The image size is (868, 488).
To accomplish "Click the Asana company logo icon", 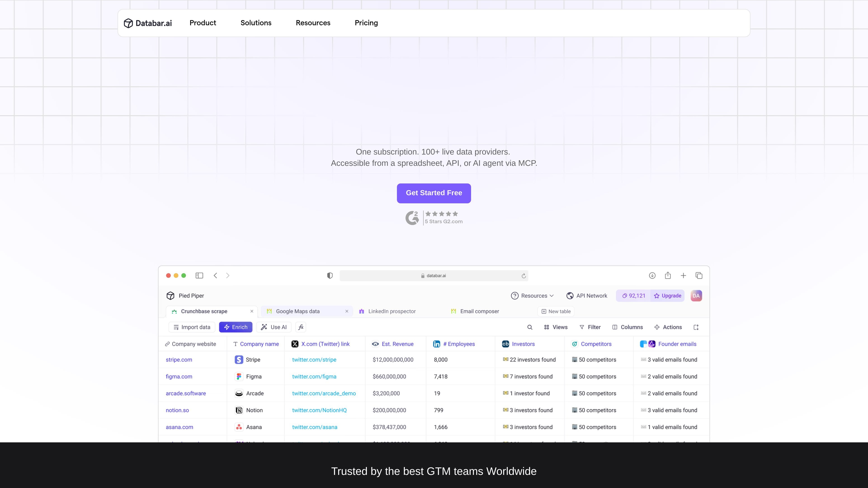I will pyautogui.click(x=239, y=427).
